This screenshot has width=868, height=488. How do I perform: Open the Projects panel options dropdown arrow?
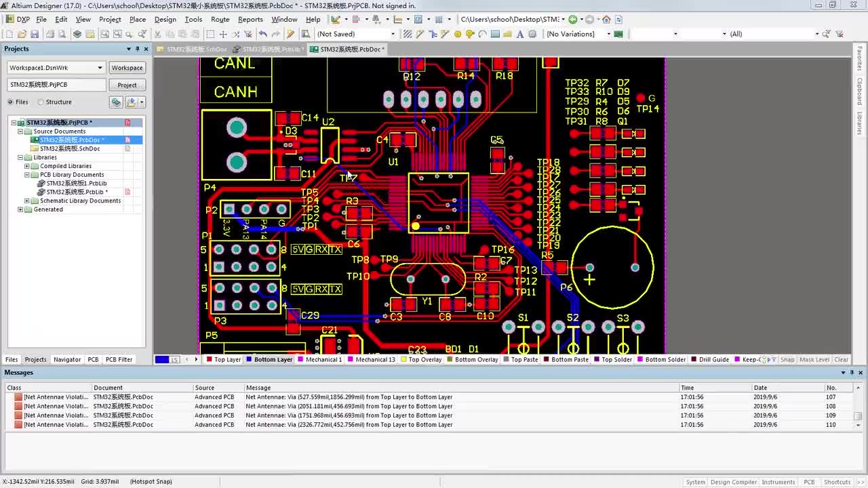(x=129, y=49)
